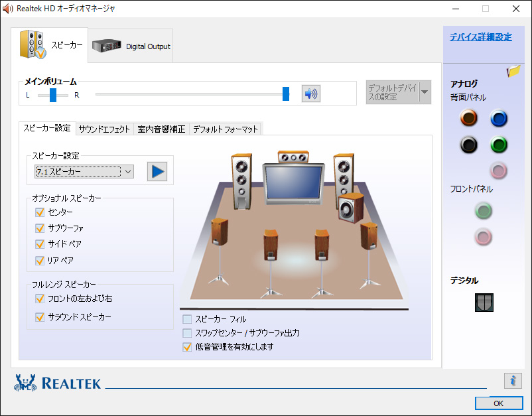Toggle the サイド ペア checkbox
The image size is (532, 416).
point(40,244)
